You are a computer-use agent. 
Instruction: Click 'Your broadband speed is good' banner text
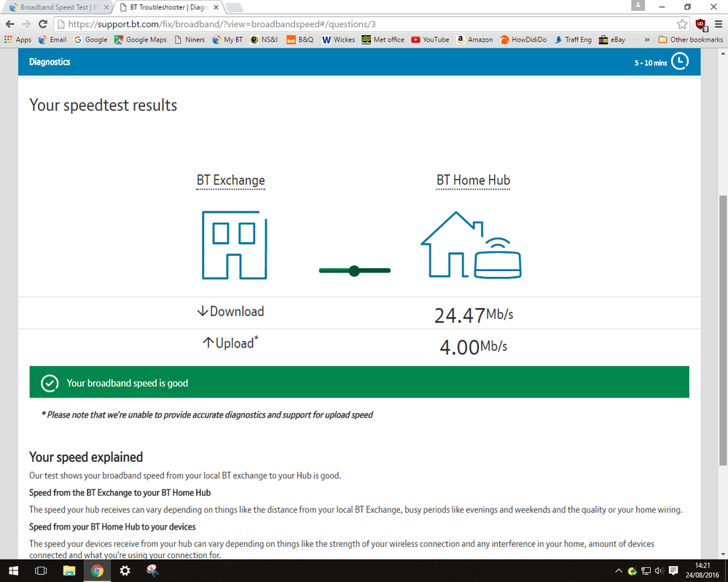pos(128,383)
